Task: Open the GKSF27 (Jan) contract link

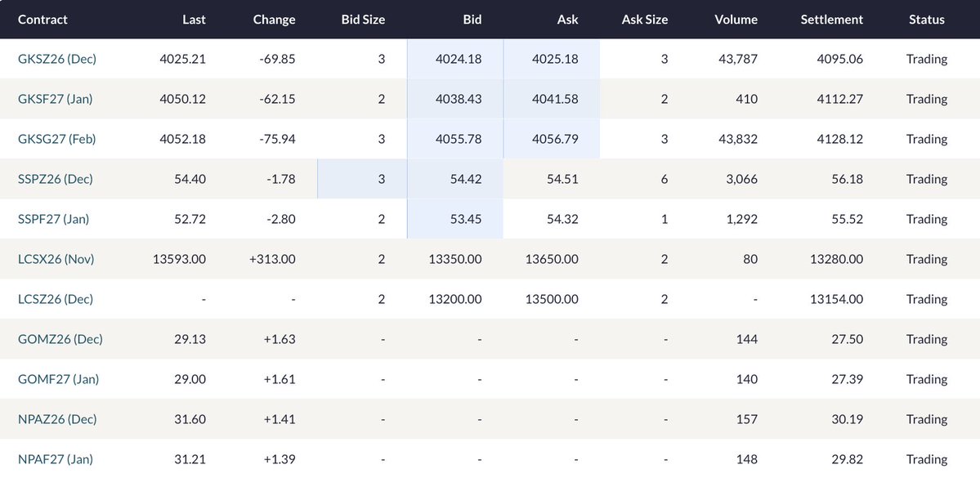Action: click(x=55, y=99)
